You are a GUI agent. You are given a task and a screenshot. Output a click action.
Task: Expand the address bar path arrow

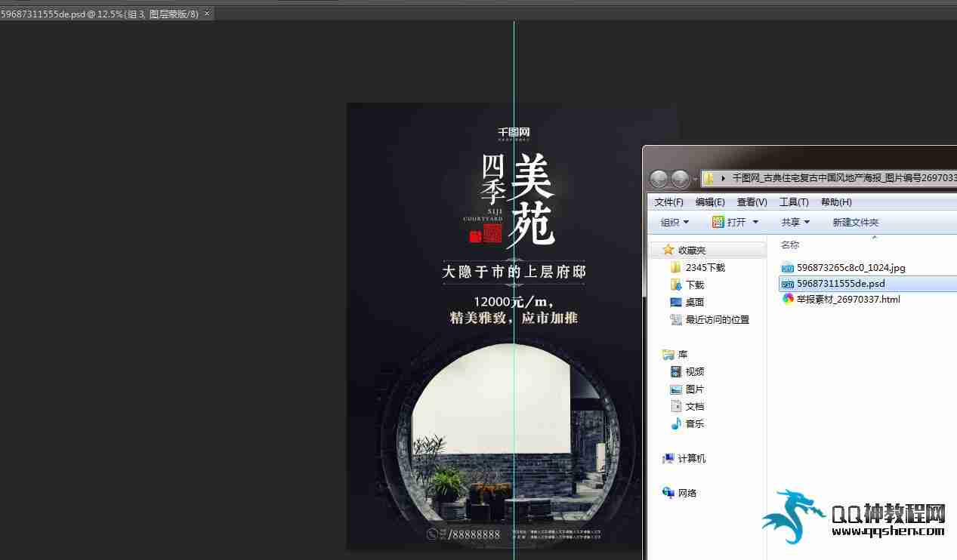pyautogui.click(x=724, y=179)
